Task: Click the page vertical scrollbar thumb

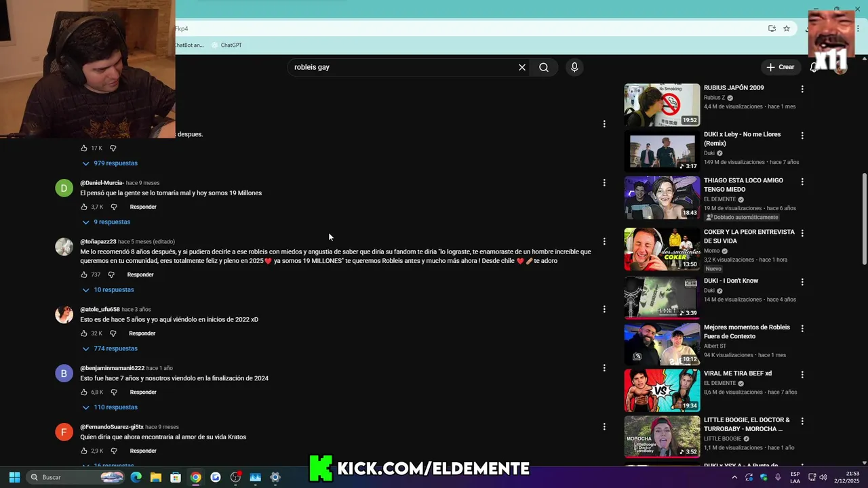Action: pos(864,218)
